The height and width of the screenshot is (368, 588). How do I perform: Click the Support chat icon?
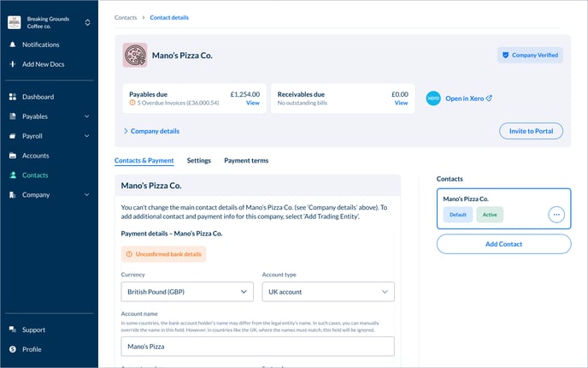(x=12, y=329)
